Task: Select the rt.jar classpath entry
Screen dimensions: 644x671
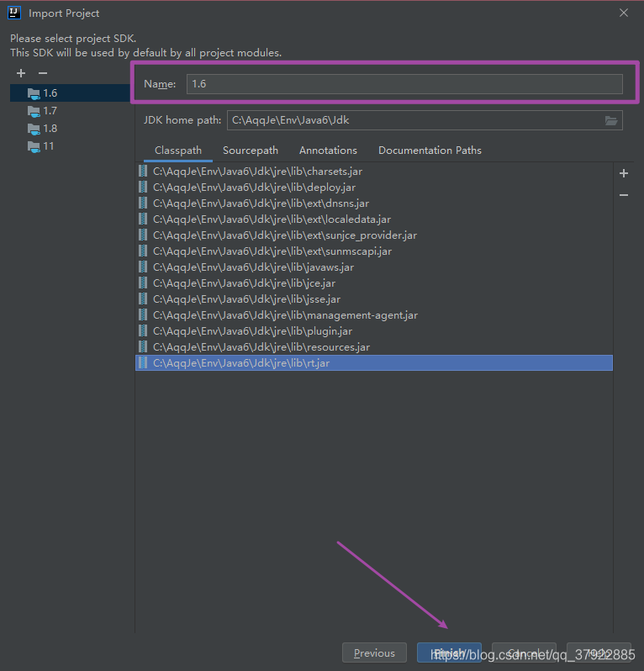Action: coord(374,363)
